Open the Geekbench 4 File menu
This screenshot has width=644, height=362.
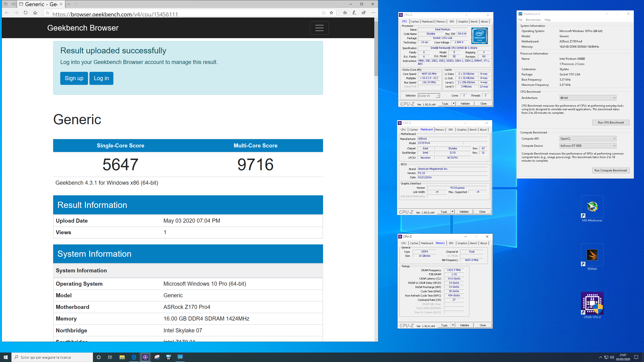(x=520, y=20)
